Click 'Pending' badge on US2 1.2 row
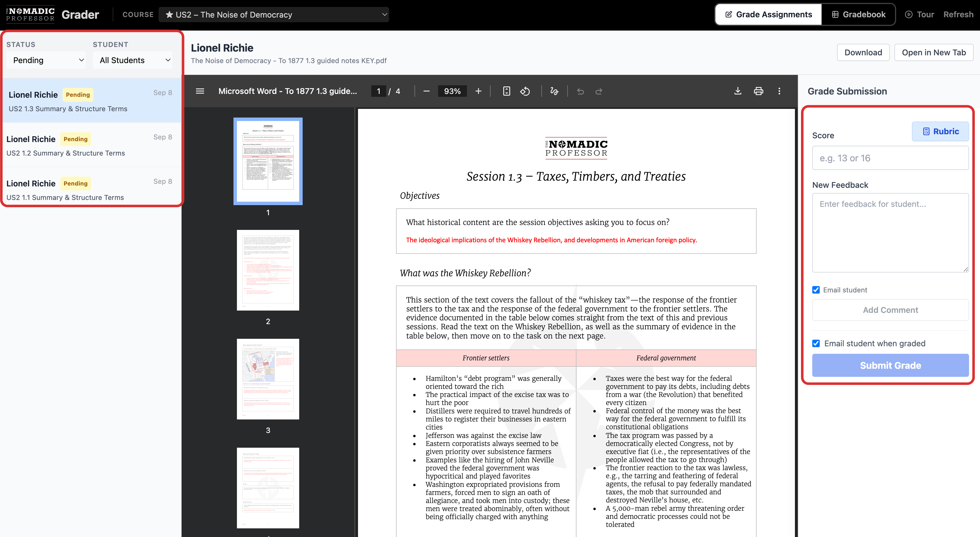 tap(75, 139)
